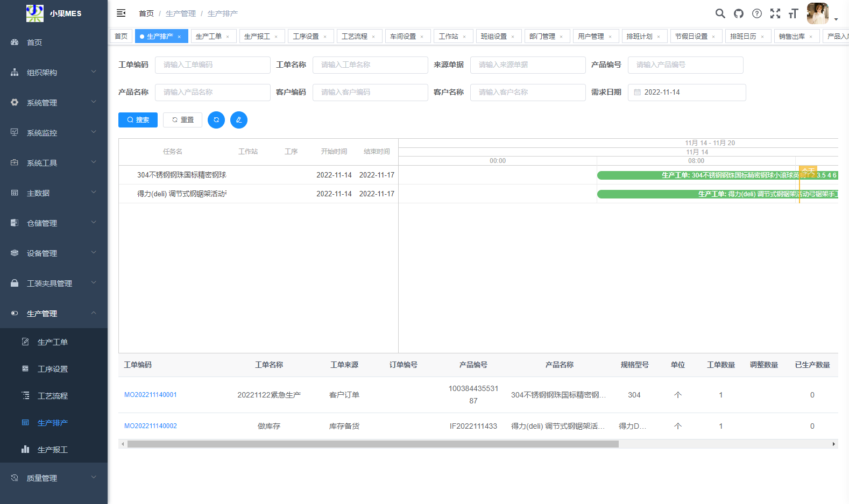This screenshot has width=849, height=504.
Task: Click the green bar for 304不锈钢钢珠 work order
Action: (x=718, y=175)
